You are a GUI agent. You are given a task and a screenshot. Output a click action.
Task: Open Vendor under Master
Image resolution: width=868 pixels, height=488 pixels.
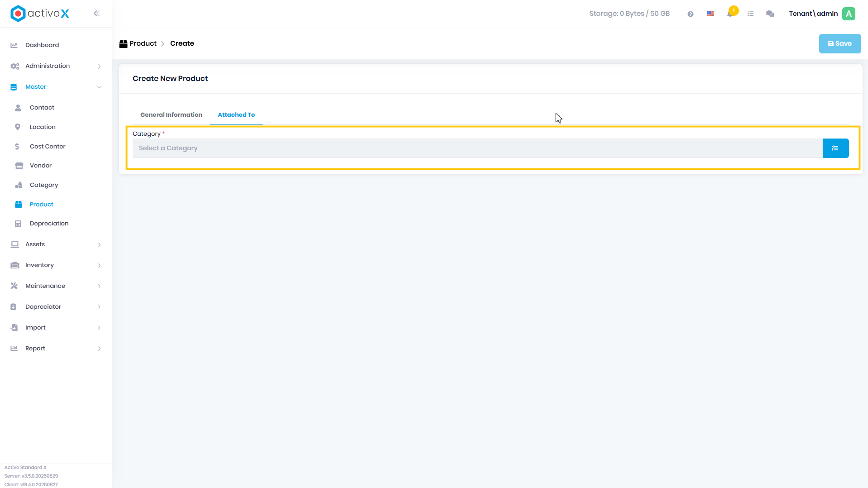[x=41, y=166]
